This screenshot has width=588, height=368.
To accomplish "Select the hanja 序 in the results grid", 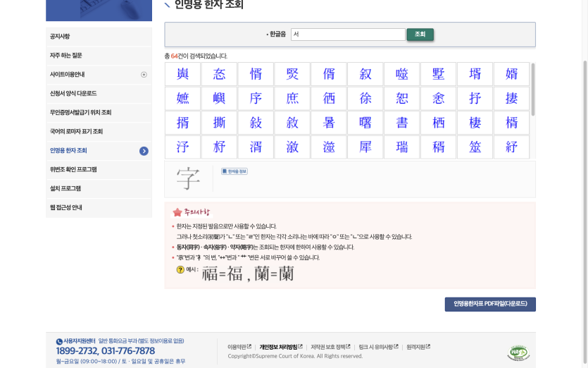I will click(x=256, y=99).
